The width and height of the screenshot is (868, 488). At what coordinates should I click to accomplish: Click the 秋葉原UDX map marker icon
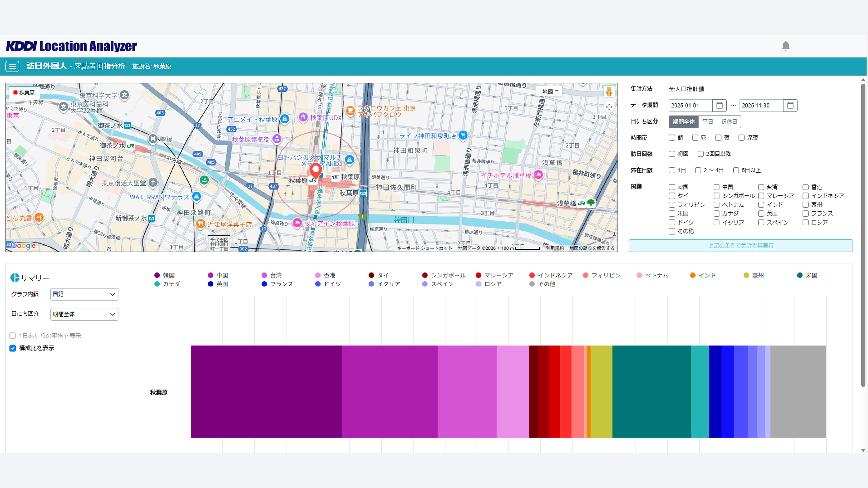tap(303, 117)
